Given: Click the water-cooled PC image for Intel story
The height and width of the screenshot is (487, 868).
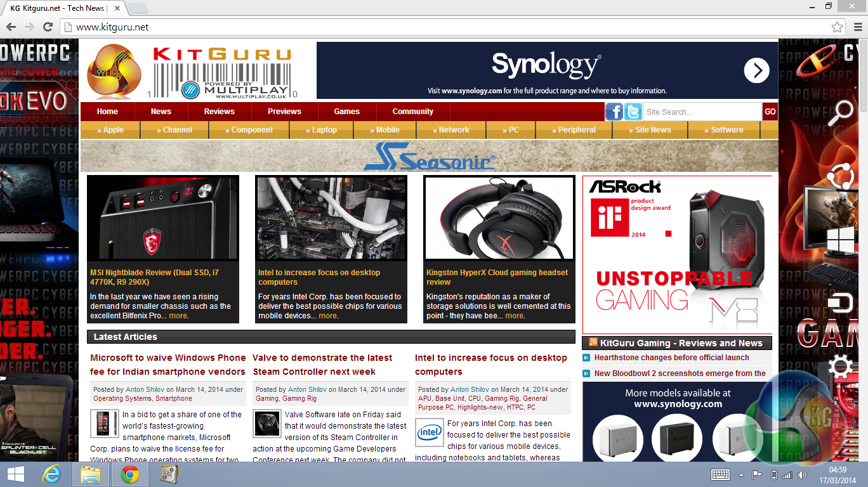Looking at the screenshot, I should tap(331, 218).
